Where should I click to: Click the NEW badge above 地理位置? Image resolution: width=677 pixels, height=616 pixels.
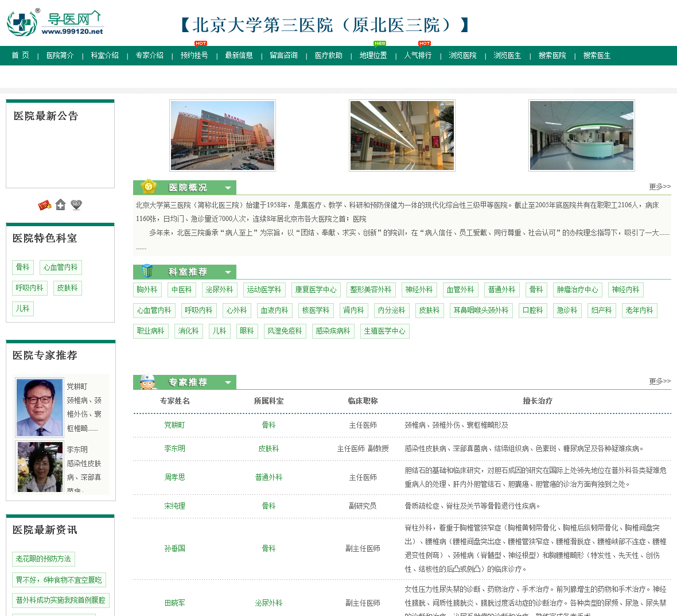tap(380, 43)
